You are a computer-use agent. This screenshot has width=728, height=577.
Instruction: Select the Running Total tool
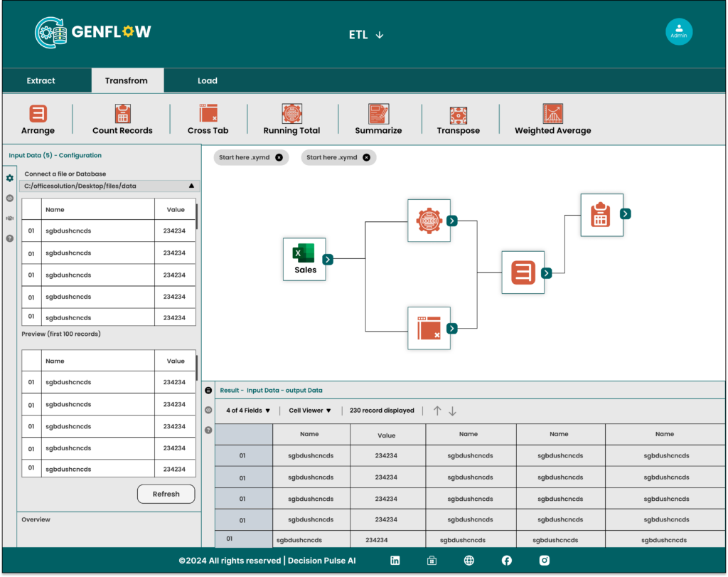pos(291,114)
